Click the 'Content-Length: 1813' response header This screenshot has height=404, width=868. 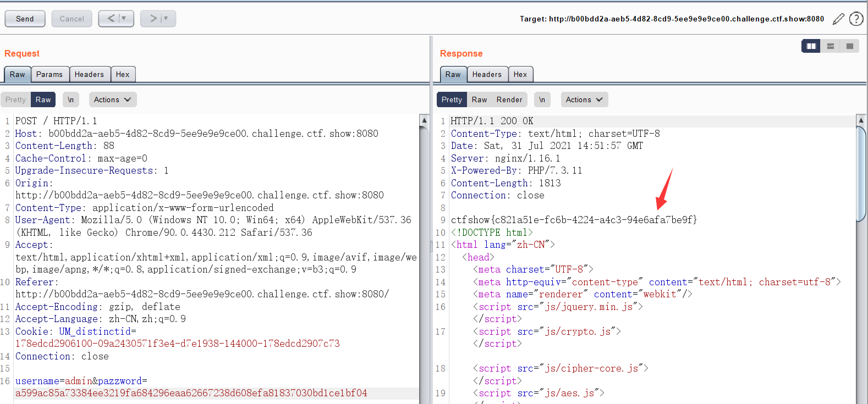point(506,183)
